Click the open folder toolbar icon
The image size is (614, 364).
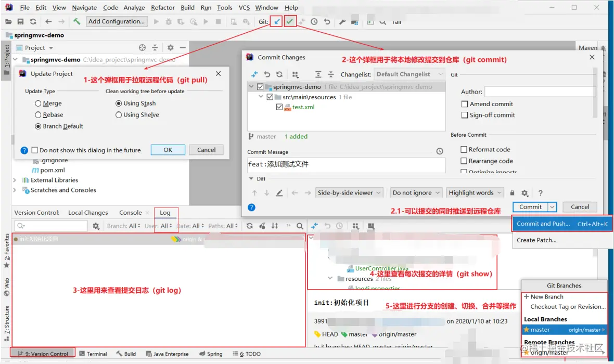[x=8, y=21]
